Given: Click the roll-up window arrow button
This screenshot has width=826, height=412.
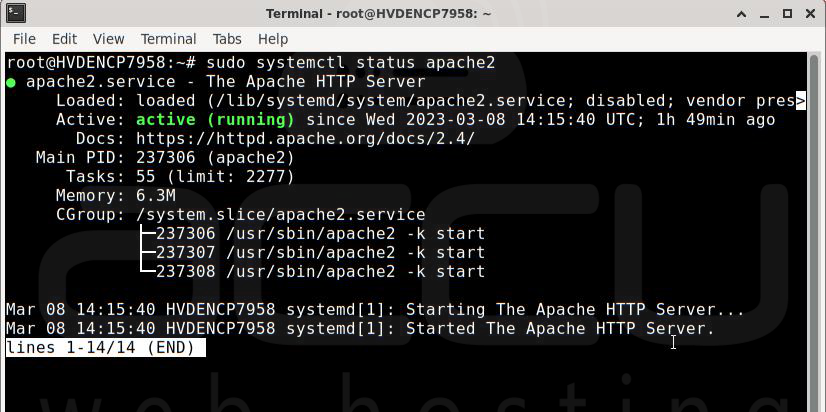Looking at the screenshot, I should (742, 14).
